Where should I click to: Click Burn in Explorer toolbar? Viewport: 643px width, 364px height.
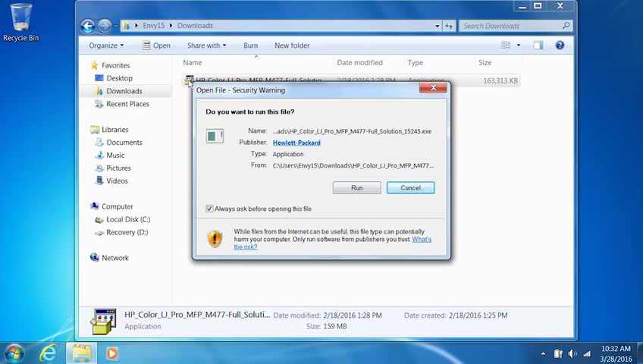pos(250,45)
